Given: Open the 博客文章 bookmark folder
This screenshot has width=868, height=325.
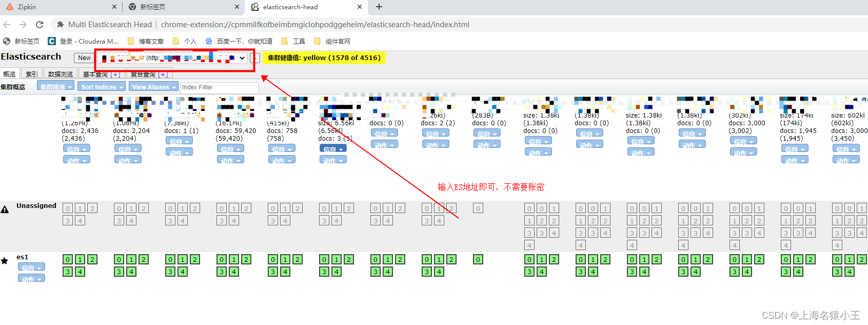Looking at the screenshot, I should 145,41.
